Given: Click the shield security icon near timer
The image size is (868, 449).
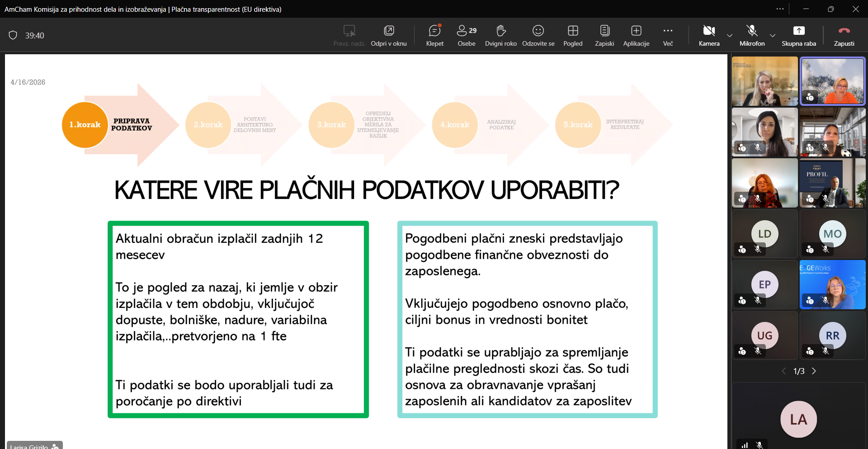Looking at the screenshot, I should [13, 35].
